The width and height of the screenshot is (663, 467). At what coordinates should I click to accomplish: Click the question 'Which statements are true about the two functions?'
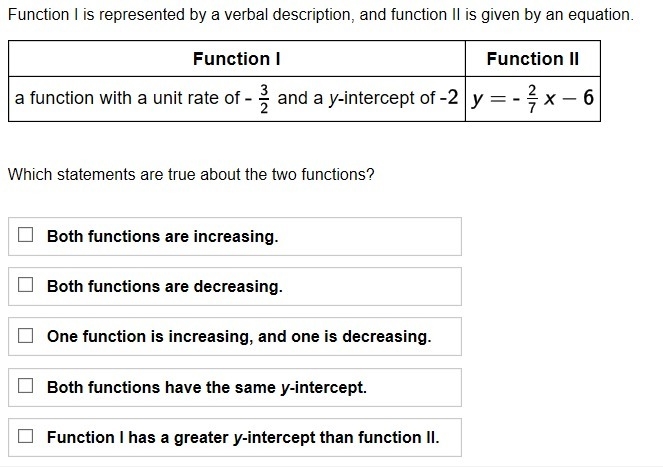point(191,174)
